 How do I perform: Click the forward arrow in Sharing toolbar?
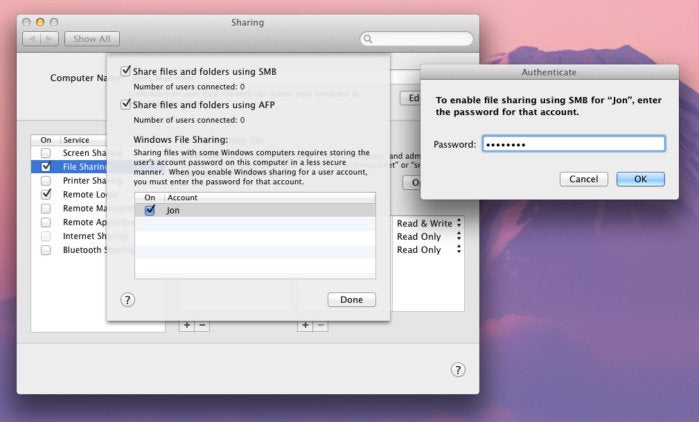[x=49, y=39]
